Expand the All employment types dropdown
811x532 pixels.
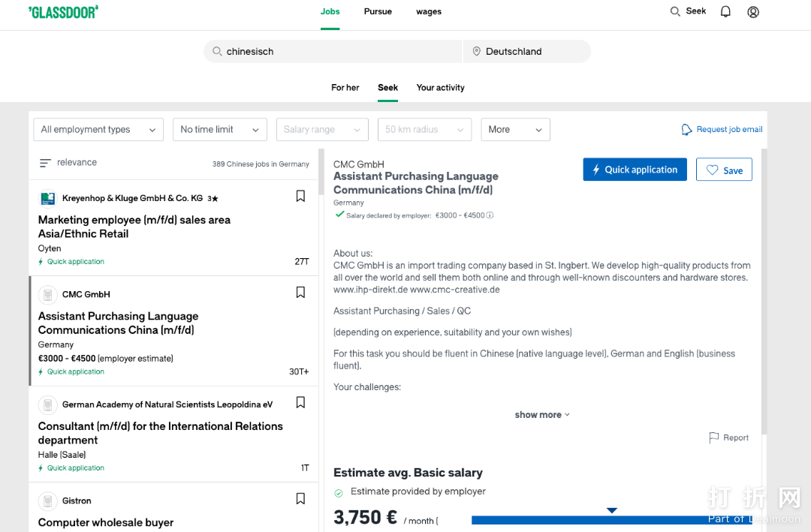point(98,130)
